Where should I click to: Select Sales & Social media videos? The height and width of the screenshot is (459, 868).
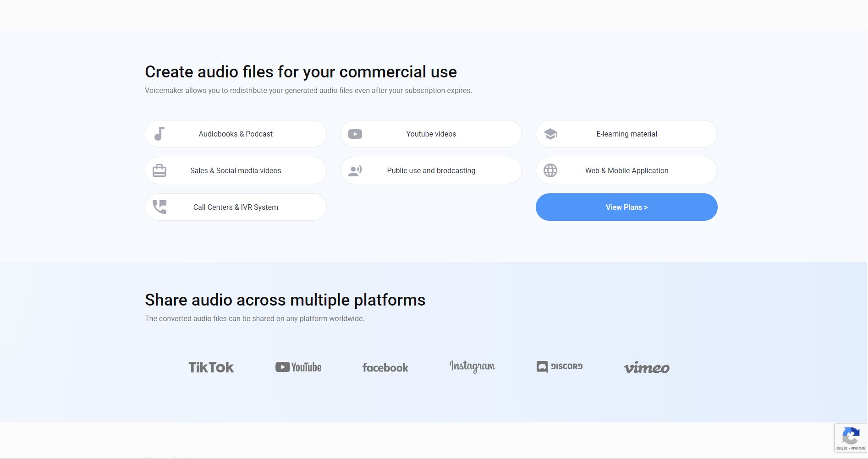click(236, 170)
